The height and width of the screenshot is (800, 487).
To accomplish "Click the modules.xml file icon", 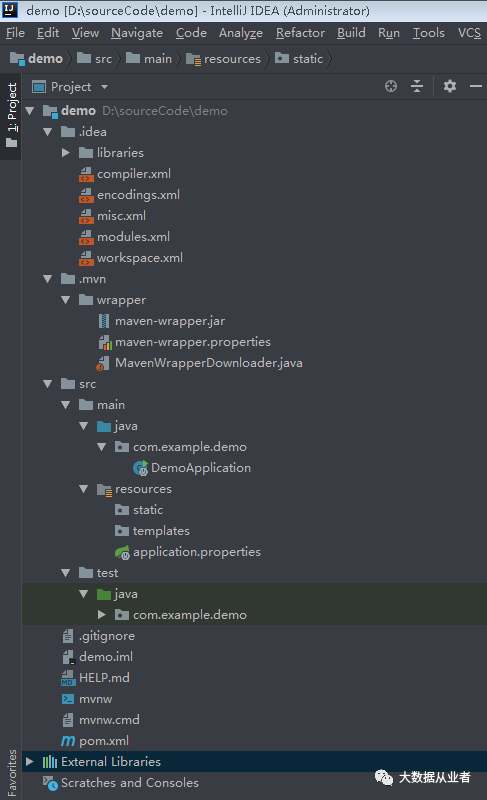I will 86,237.
